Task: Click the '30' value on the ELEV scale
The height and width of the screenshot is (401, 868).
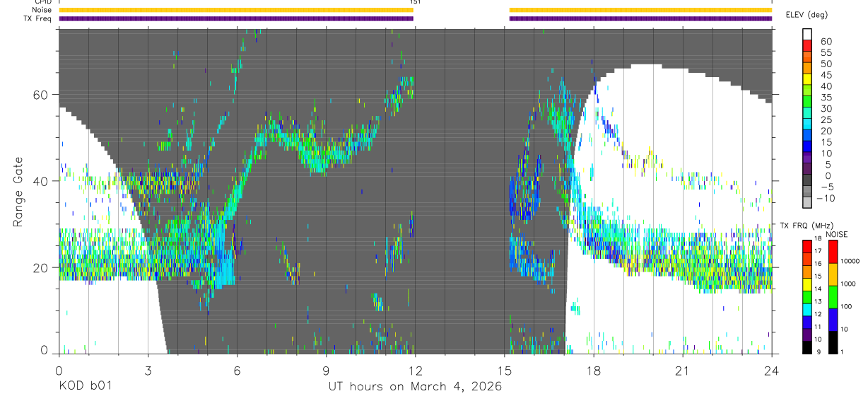Action: [826, 108]
